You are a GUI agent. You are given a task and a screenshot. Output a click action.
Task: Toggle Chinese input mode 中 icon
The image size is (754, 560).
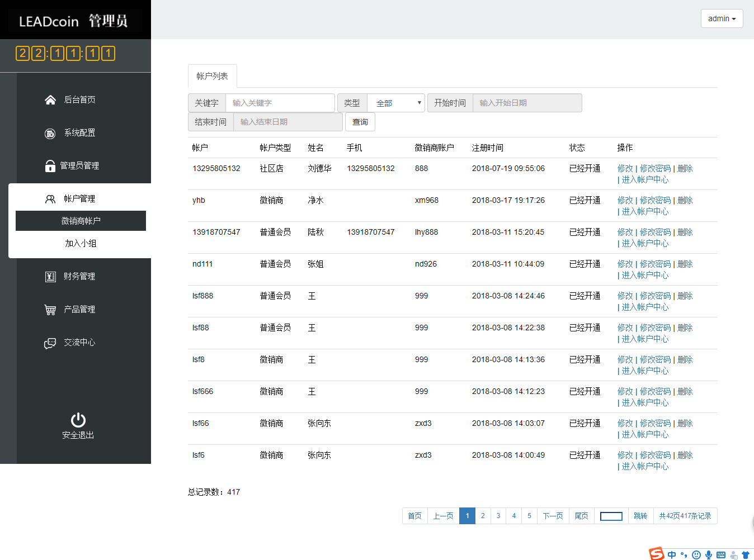click(672, 554)
